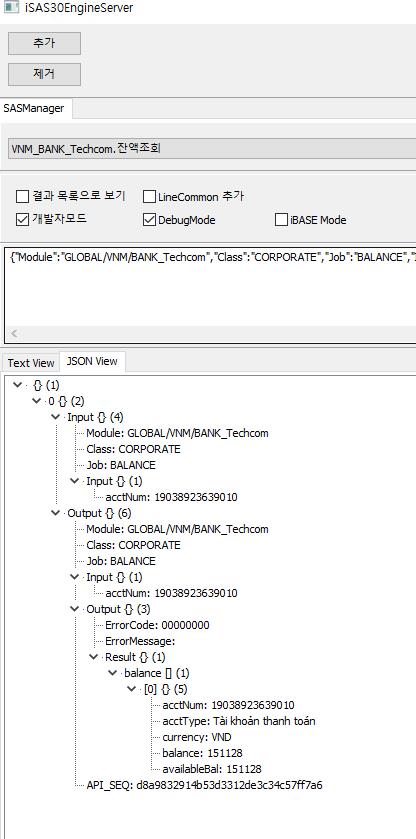Collapse the Output {} (6) node
The image size is (416, 839).
pos(56,513)
